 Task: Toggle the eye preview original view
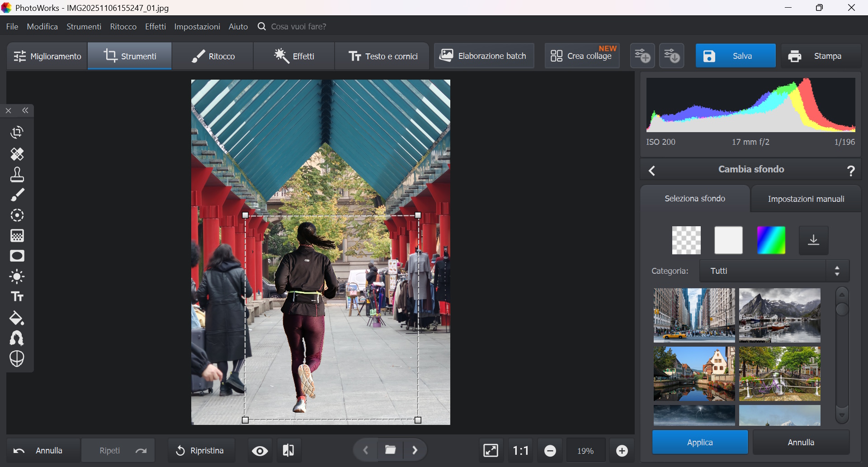[x=260, y=451]
